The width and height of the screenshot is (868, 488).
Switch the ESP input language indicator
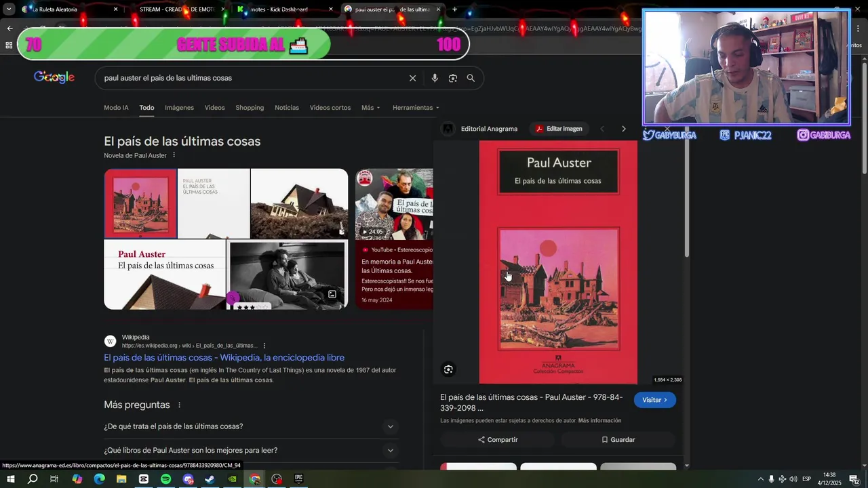(x=807, y=479)
